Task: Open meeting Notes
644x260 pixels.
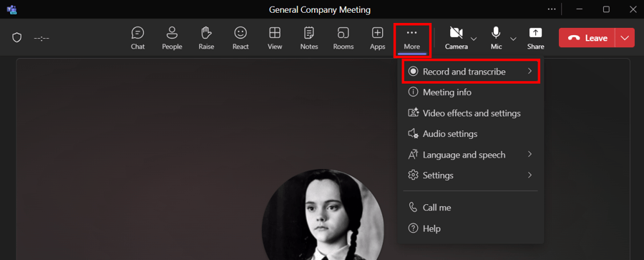Action: coord(309,38)
